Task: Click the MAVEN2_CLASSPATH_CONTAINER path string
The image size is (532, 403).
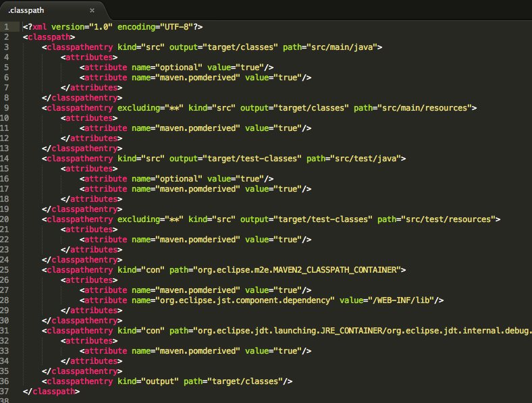Action: pyautogui.click(x=293, y=270)
